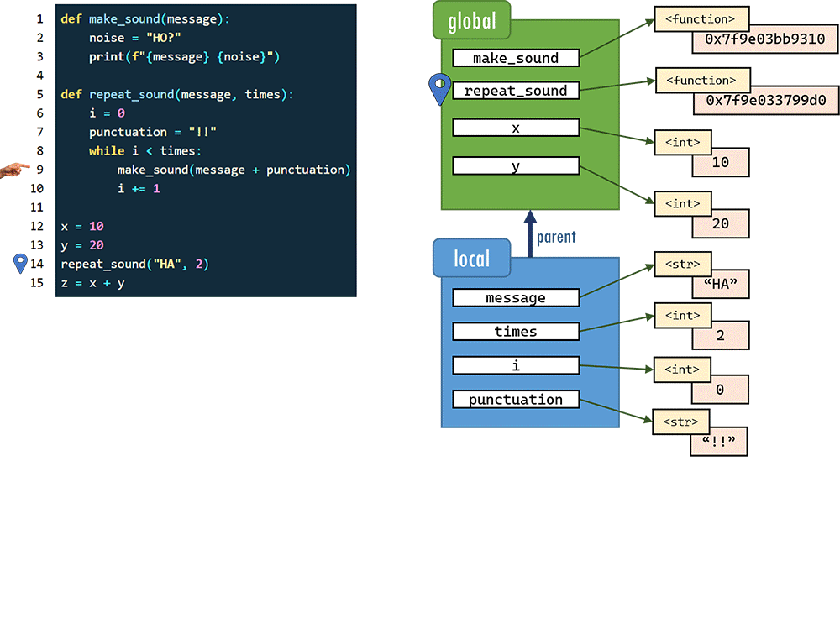Image resolution: width=840 pixels, height=629 pixels.
Task: Select the punctuation variable box
Action: tap(516, 399)
